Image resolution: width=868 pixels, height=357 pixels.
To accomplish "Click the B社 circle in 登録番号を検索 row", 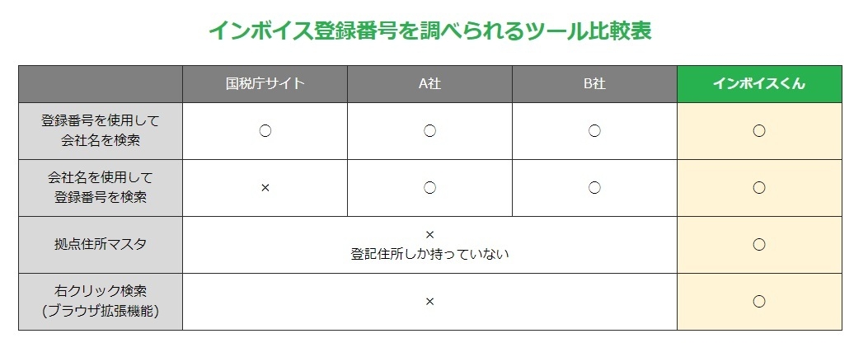I will 594,188.
